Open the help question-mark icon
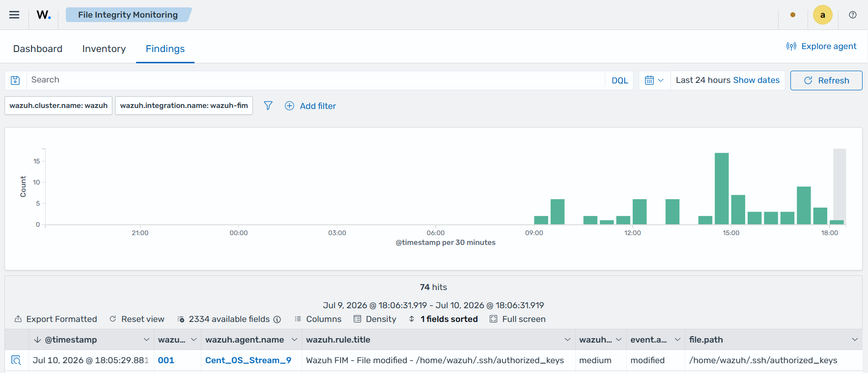868x373 pixels. 853,15
